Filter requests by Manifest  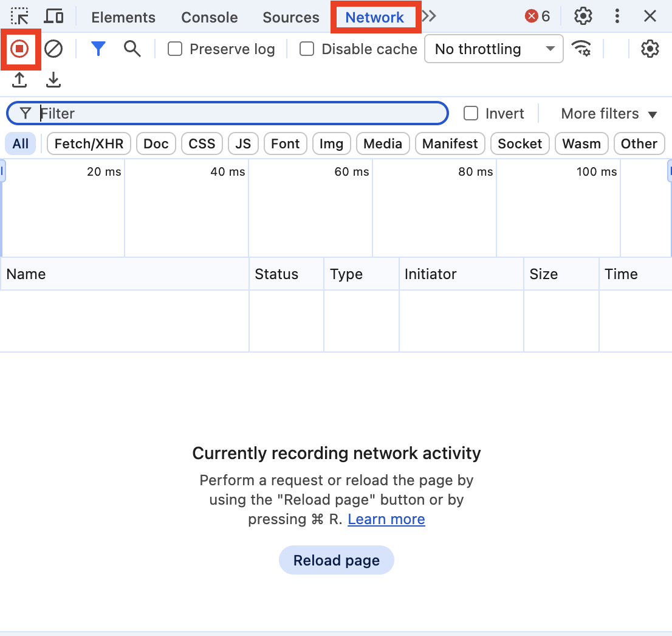(x=450, y=143)
